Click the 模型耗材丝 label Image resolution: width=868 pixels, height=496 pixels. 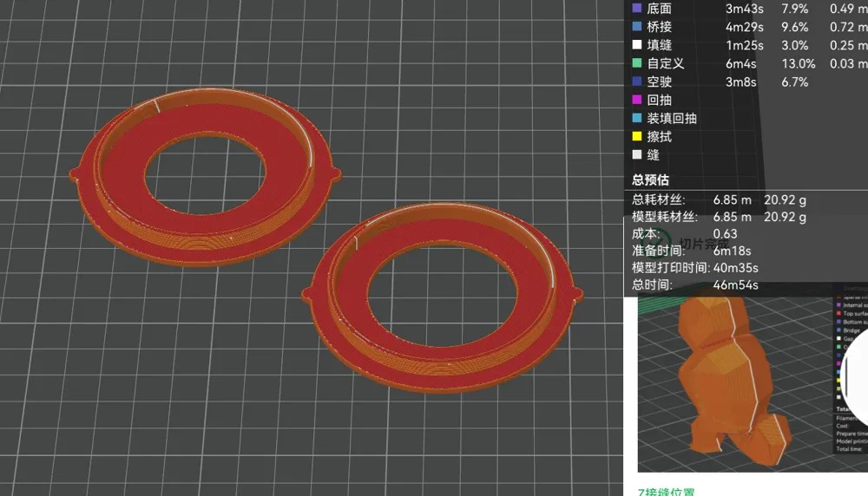[665, 217]
